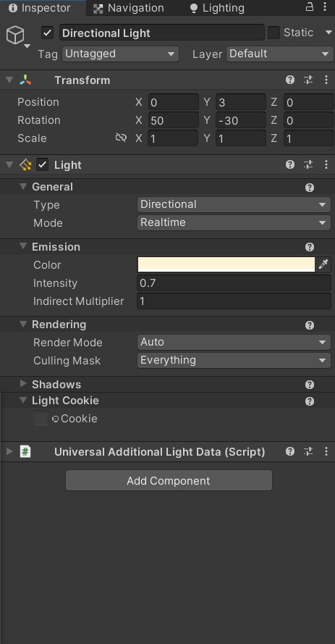This screenshot has height=644, width=335.
Task: Switch to the Lighting tab
Action: 217,8
